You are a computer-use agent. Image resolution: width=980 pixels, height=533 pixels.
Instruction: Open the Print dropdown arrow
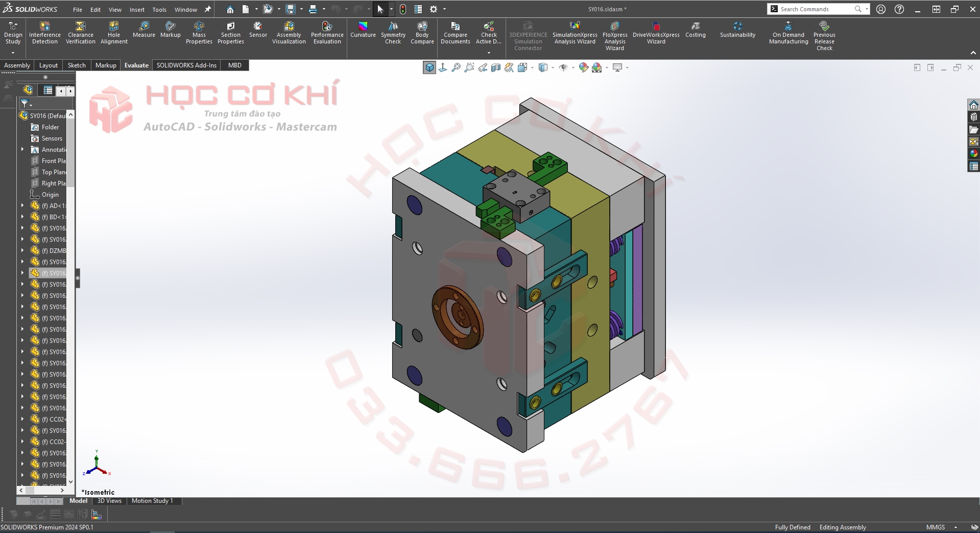(x=324, y=9)
